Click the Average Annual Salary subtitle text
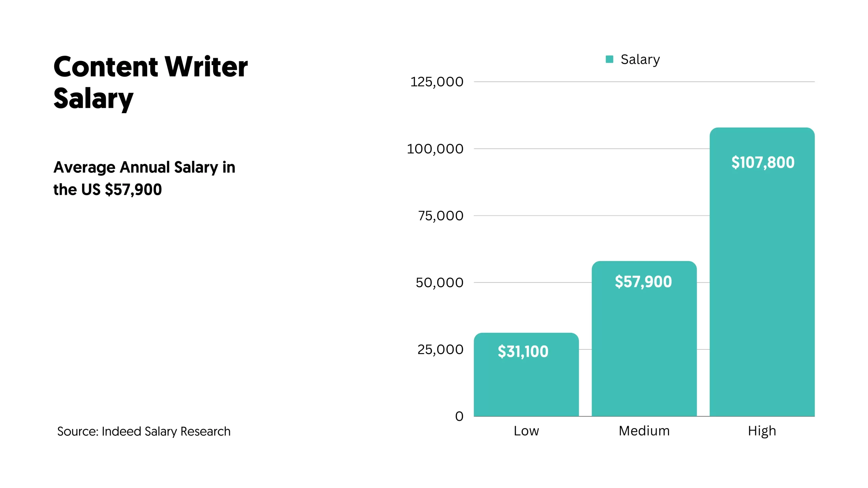This screenshot has height=488, width=868. (144, 178)
